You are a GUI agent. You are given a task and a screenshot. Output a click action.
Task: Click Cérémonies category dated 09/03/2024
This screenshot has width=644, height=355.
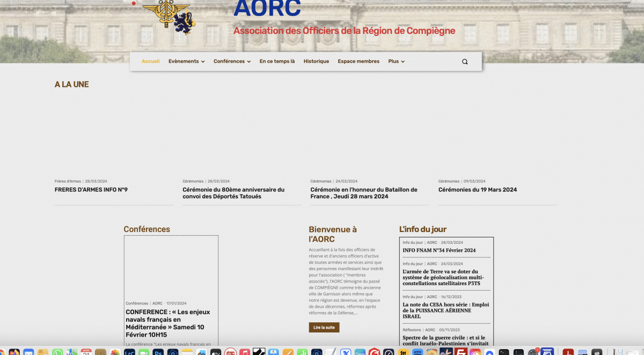(x=449, y=182)
